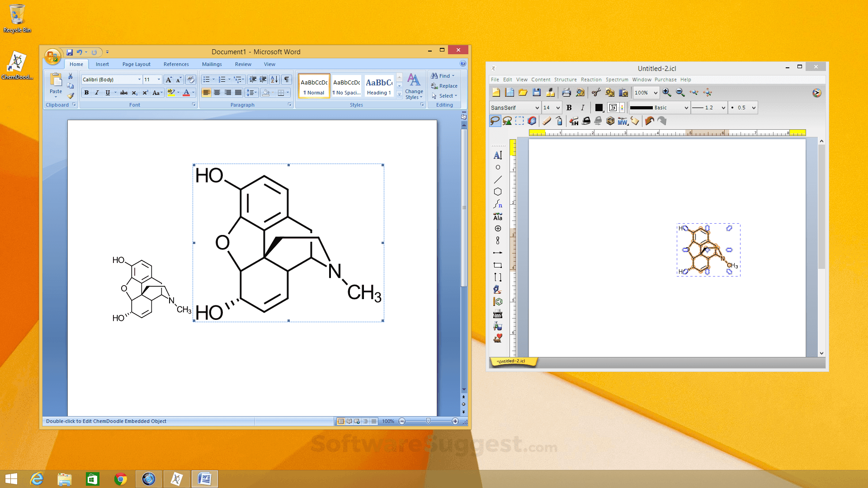
Task: Select the Lasso tool in ChemDoodle
Action: 495,121
